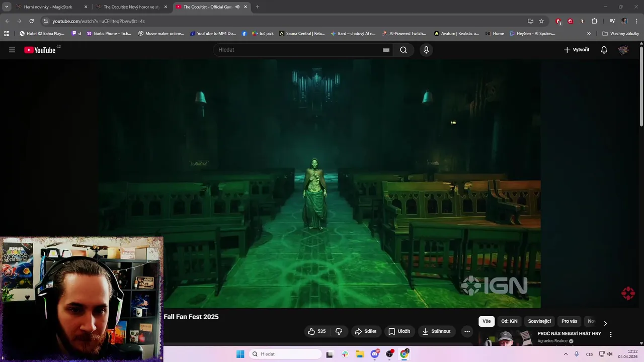The height and width of the screenshot is (362, 644).
Task: Bookmark this page with the star icon
Action: (541, 21)
